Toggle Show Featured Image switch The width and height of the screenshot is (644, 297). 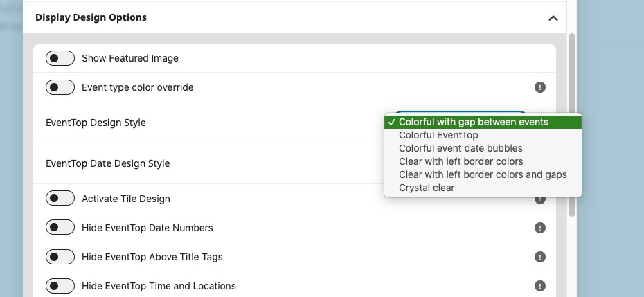tap(60, 58)
